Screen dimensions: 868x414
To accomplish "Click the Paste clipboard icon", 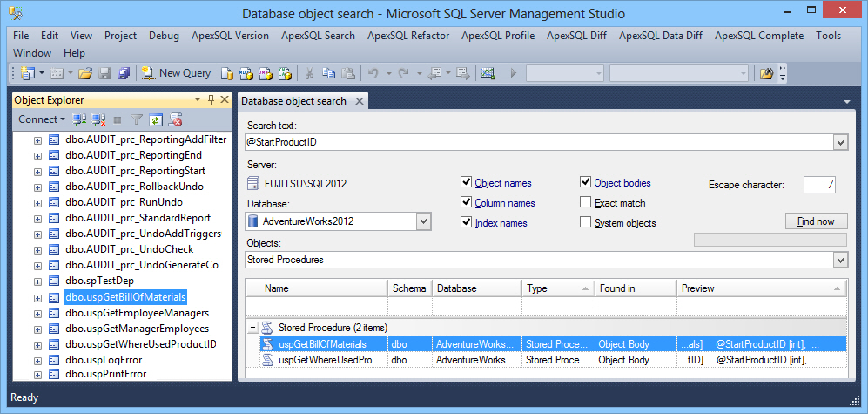I will [348, 73].
